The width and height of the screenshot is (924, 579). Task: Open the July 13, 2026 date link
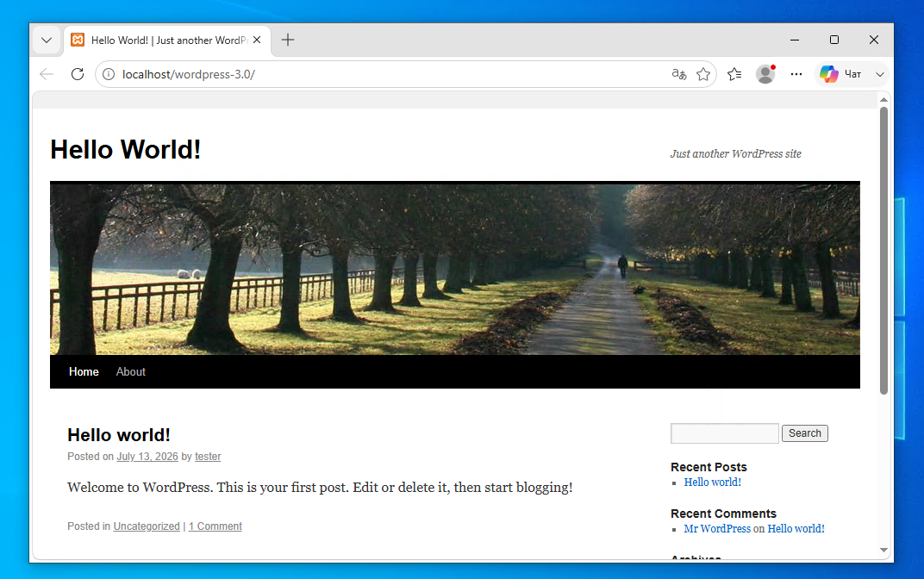(147, 457)
